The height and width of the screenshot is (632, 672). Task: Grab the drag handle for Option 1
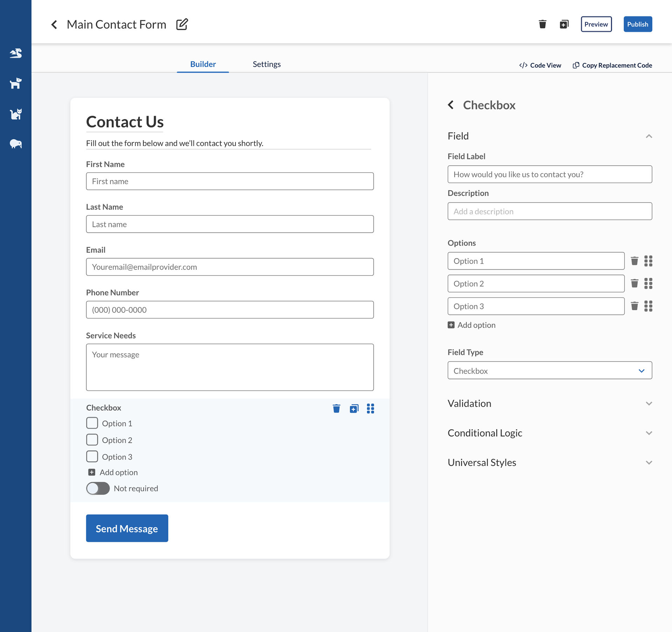coord(648,261)
